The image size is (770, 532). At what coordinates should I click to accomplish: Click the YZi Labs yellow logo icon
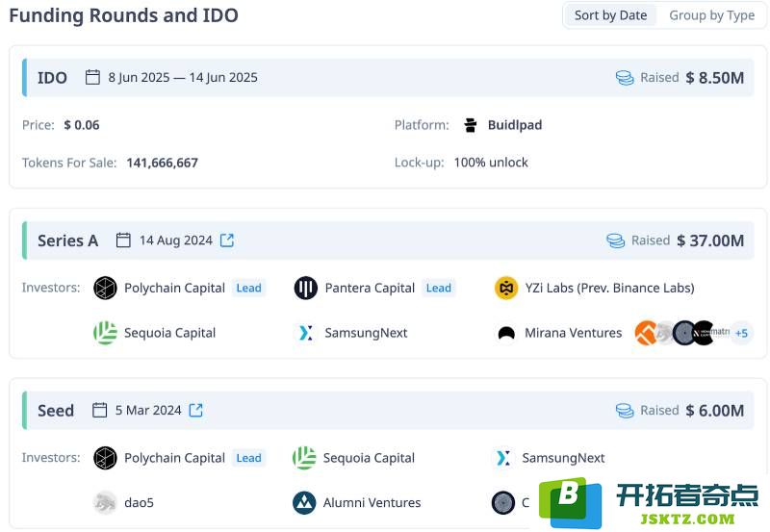pyautogui.click(x=506, y=288)
